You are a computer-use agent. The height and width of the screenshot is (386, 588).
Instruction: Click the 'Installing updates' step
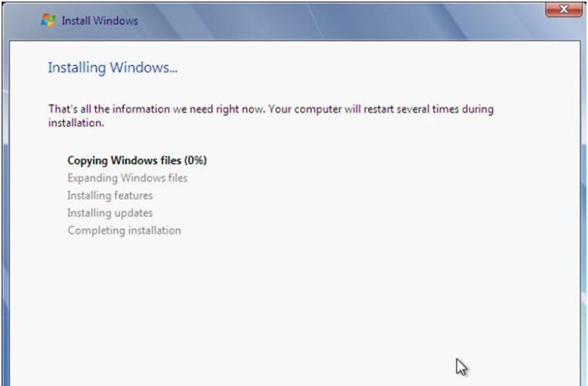pyautogui.click(x=110, y=213)
